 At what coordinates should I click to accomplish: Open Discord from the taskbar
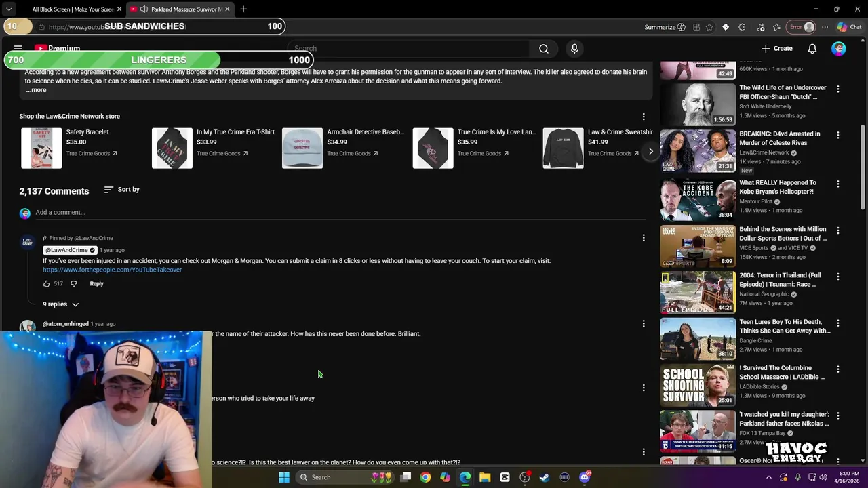pyautogui.click(x=585, y=477)
